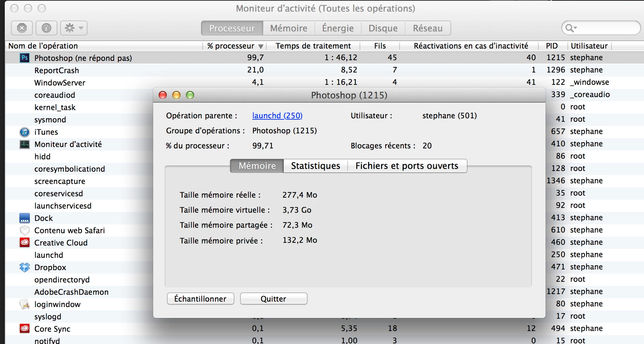
Task: Sort by Fils column header
Action: pos(380,46)
